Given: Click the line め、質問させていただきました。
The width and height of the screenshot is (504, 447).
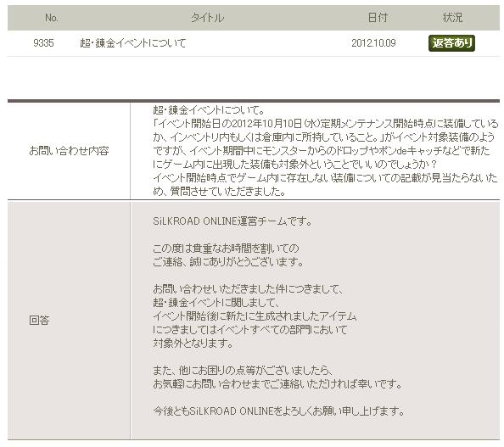Looking at the screenshot, I should [219, 192].
